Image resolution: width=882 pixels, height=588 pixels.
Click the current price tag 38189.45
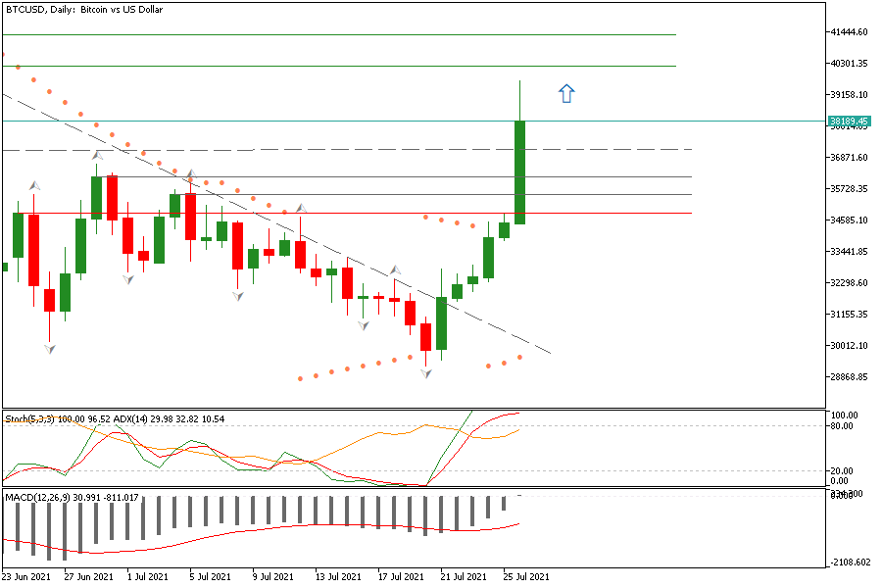(x=849, y=121)
